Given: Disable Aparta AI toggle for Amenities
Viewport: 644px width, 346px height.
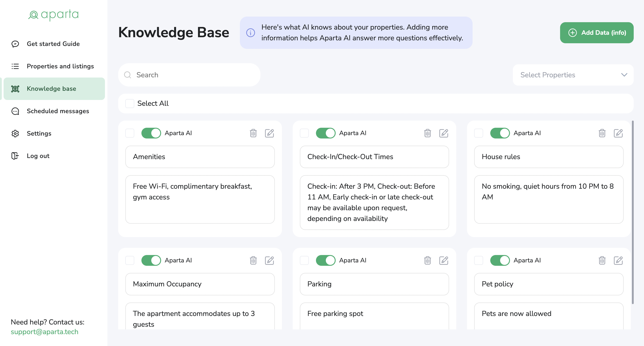Looking at the screenshot, I should 151,133.
